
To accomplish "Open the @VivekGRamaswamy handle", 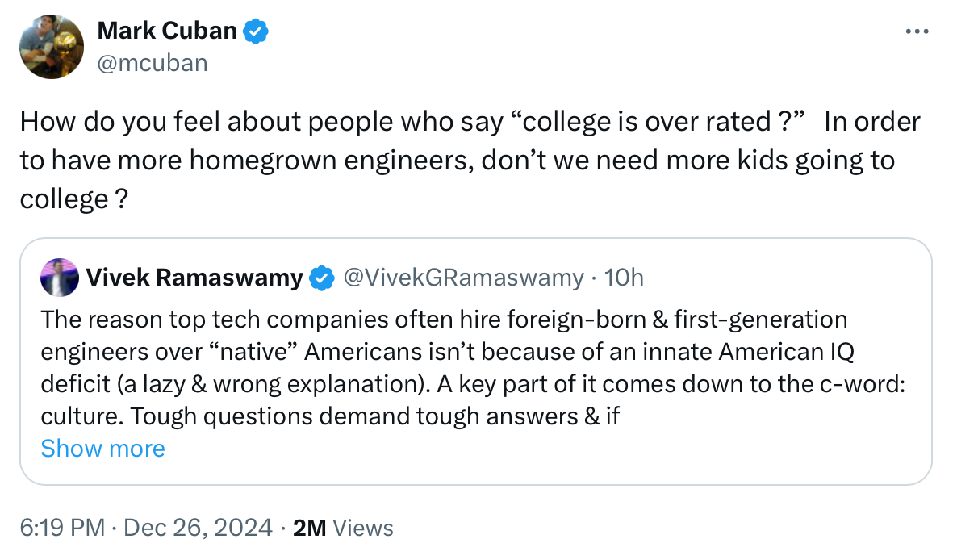I will [464, 278].
